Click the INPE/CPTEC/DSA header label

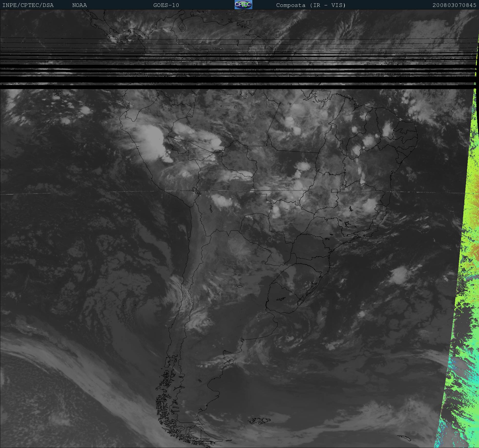tap(28, 5)
